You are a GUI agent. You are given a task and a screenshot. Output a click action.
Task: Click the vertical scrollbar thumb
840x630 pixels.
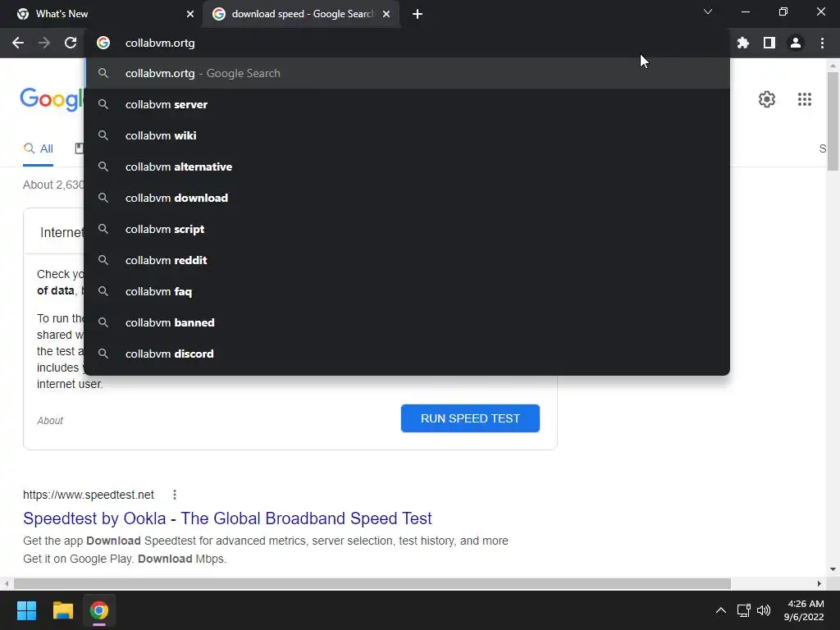[833, 121]
